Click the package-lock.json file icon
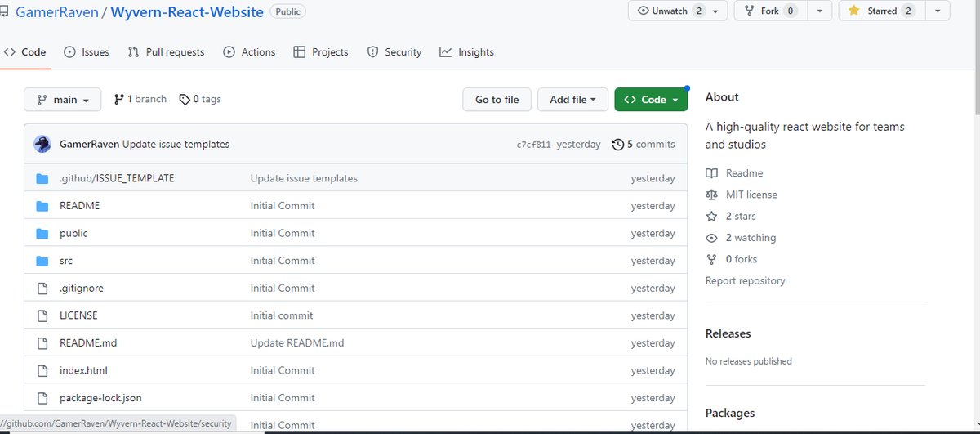The image size is (980, 434). pyautogui.click(x=42, y=398)
